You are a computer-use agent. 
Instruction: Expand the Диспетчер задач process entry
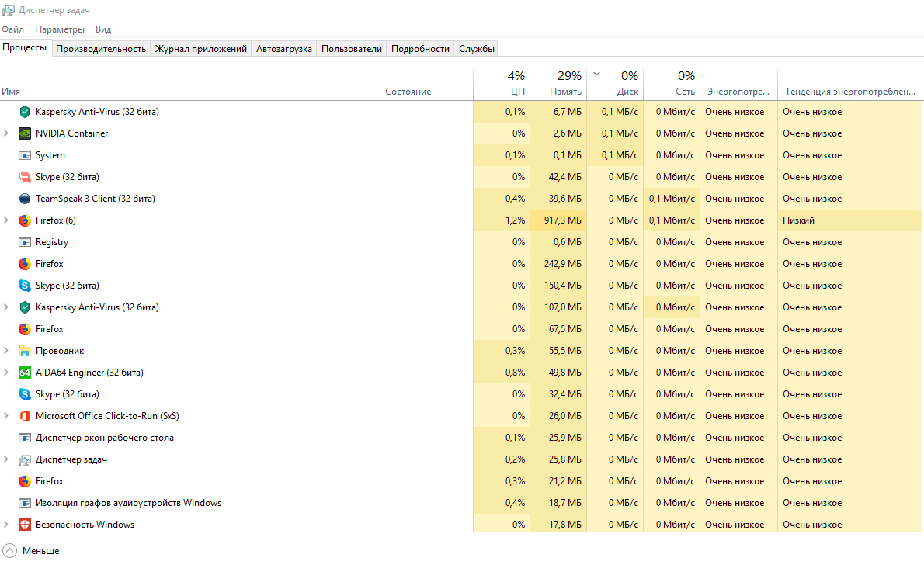pos(6,459)
